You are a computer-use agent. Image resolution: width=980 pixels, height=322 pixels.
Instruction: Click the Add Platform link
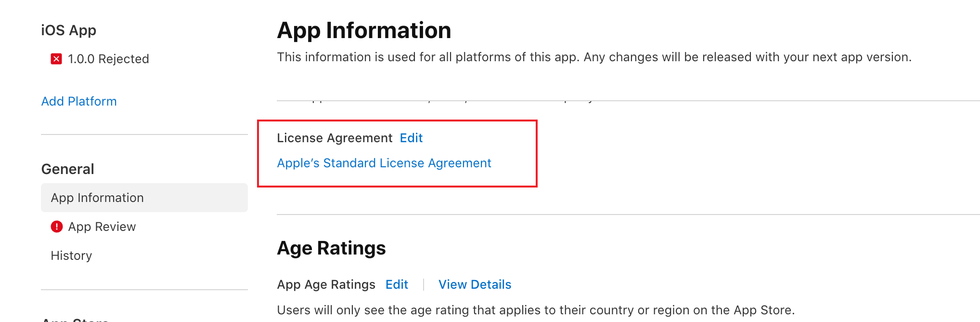[79, 101]
